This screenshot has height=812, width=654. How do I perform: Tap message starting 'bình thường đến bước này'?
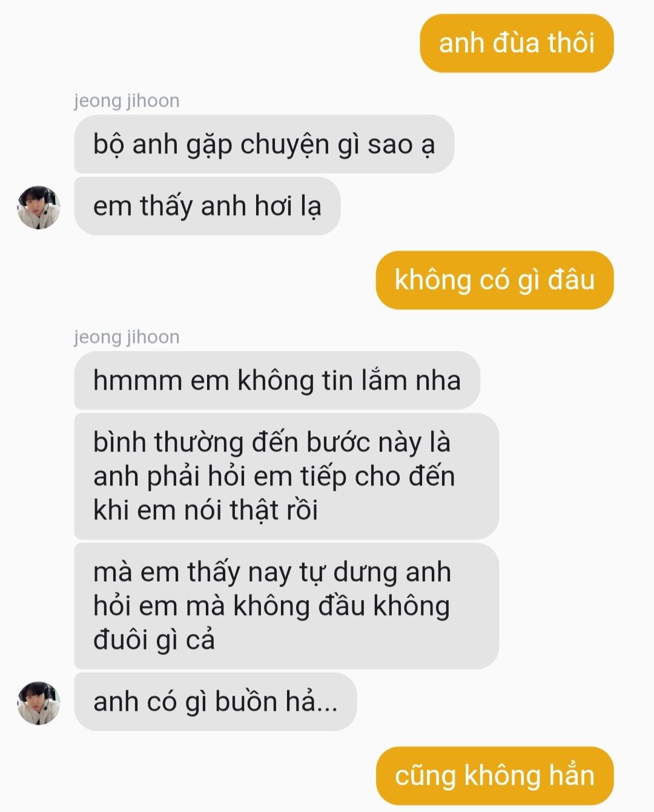tap(286, 476)
